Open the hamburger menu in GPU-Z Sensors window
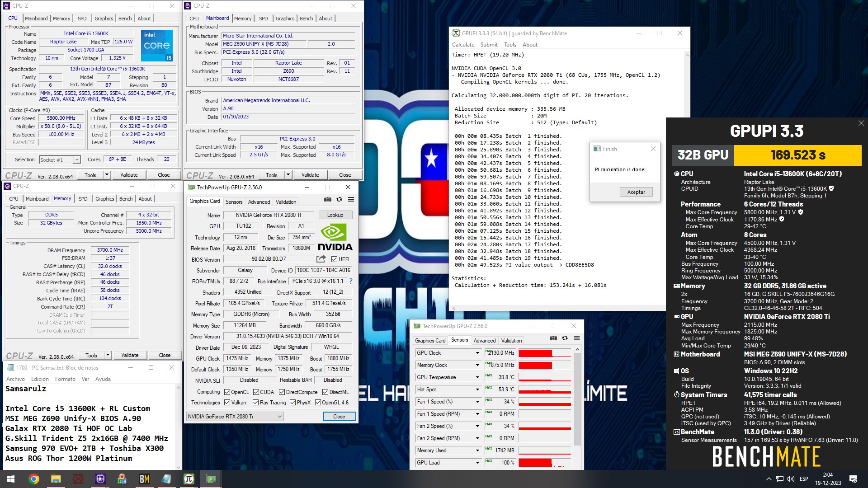The height and width of the screenshot is (488, 868). click(576, 338)
